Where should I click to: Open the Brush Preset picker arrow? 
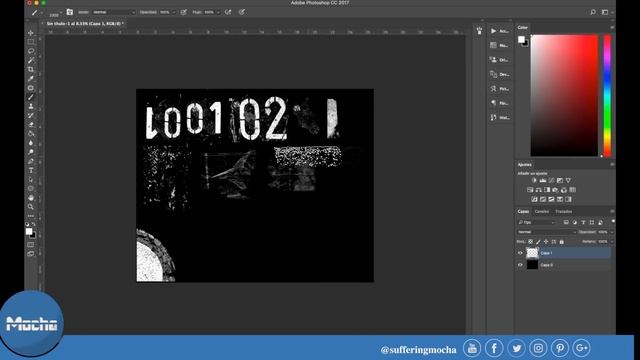pos(60,12)
